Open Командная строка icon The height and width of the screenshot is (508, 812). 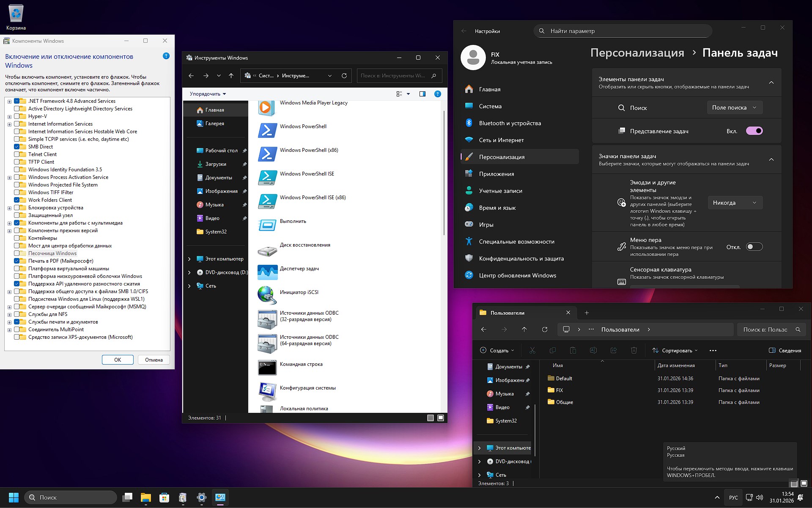coord(302,364)
